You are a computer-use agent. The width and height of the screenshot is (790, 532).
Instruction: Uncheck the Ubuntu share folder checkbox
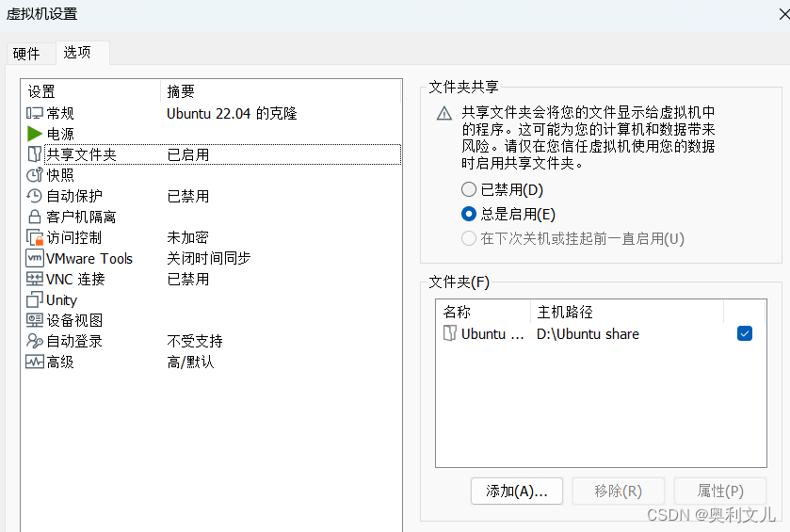[745, 333]
